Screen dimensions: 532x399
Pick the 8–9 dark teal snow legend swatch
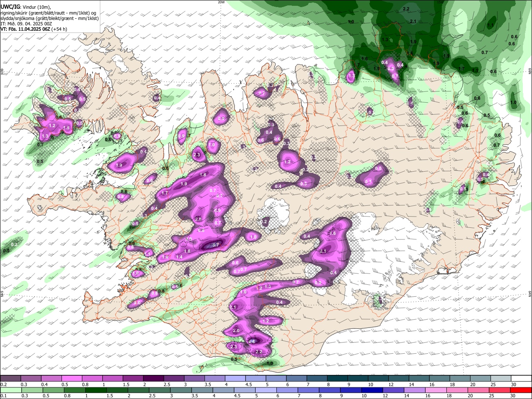click(x=337, y=378)
